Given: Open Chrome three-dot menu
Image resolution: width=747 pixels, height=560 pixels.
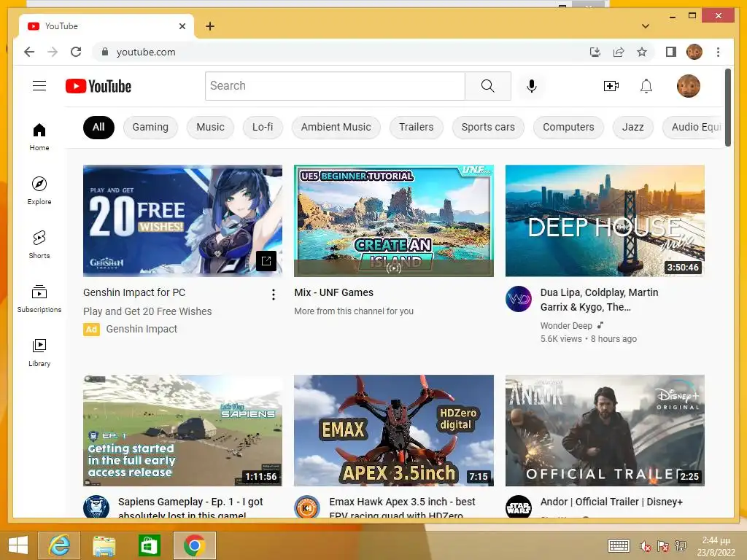Looking at the screenshot, I should 718,52.
